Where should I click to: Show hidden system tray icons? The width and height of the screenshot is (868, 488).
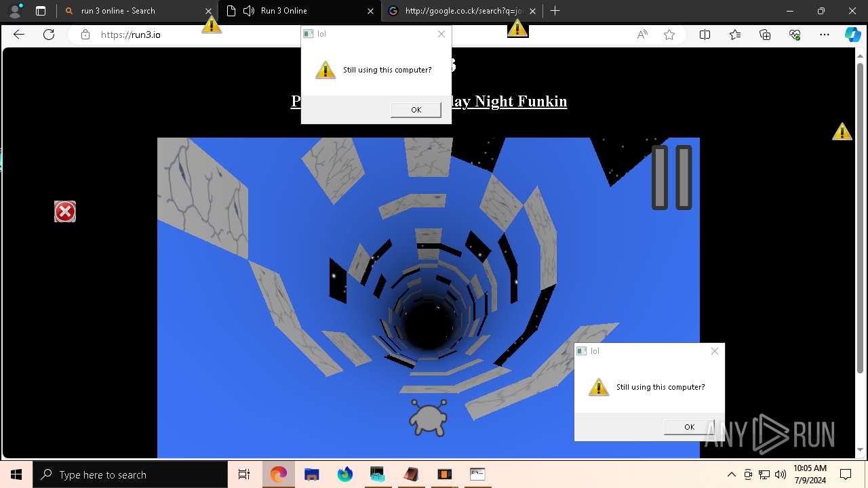[x=731, y=474]
